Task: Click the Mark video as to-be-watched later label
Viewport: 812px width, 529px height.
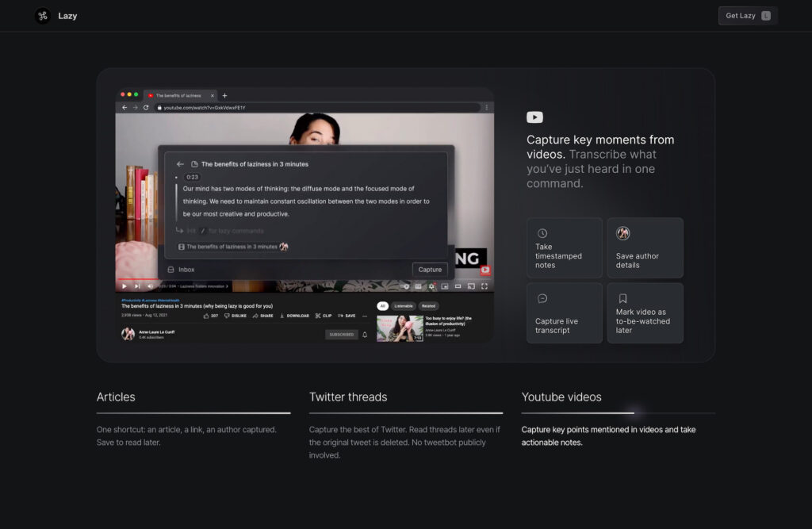Action: [x=642, y=321]
